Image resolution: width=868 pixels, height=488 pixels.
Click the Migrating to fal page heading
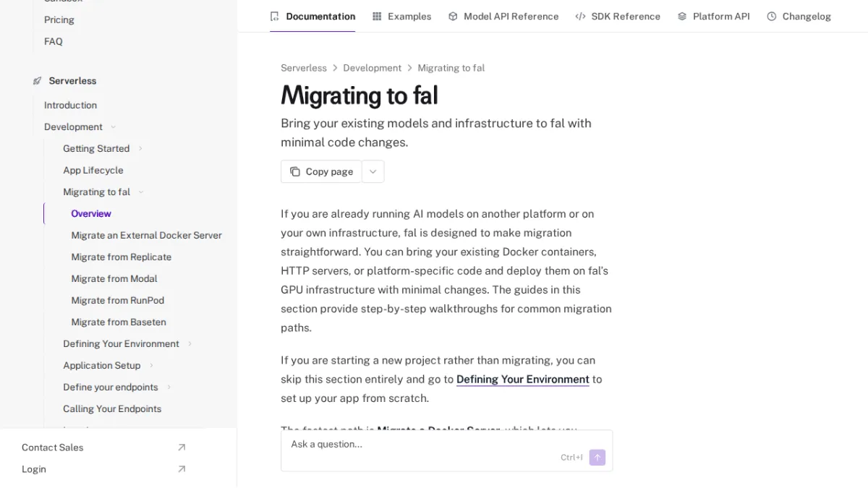359,95
